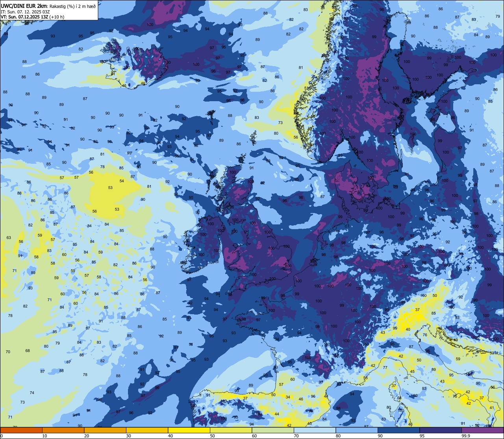Click the 'Rakastig (%) í 2 m hæð' label
The height and width of the screenshot is (439, 504).
[x=72, y=6]
